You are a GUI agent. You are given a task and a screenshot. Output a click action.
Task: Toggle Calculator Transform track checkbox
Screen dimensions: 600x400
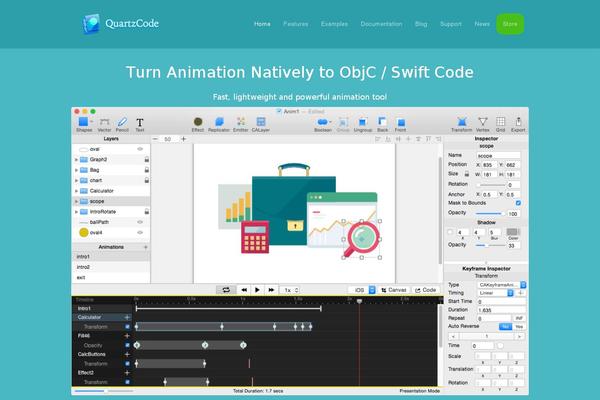127,327
